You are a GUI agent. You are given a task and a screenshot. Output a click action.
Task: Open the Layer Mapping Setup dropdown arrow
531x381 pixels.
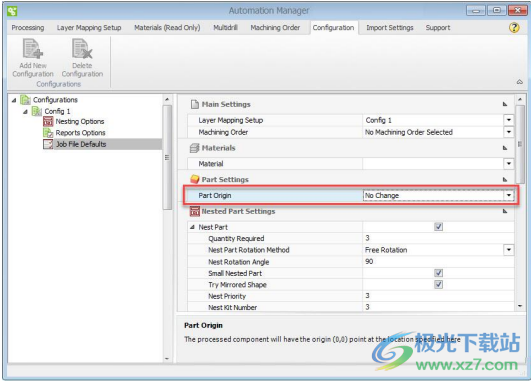[509, 120]
